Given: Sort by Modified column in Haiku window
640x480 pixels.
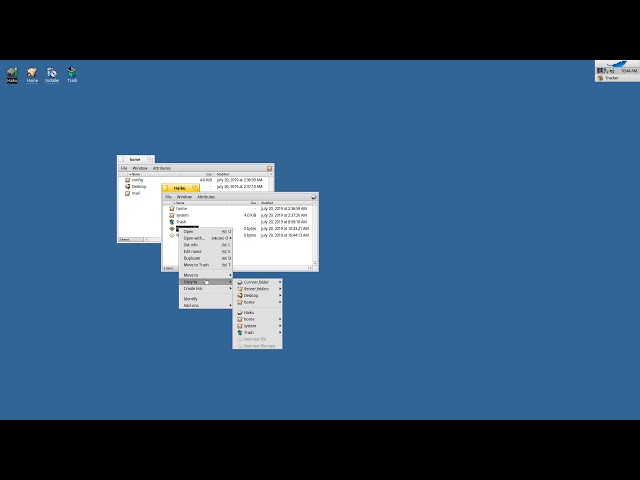Looking at the screenshot, I should click(x=285, y=203).
